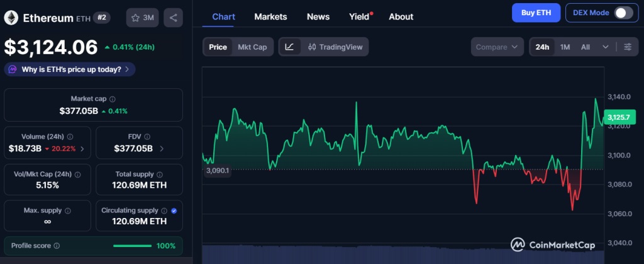Click the #2 rank badge
Viewport: 644px width, 264px height.
[x=101, y=18]
